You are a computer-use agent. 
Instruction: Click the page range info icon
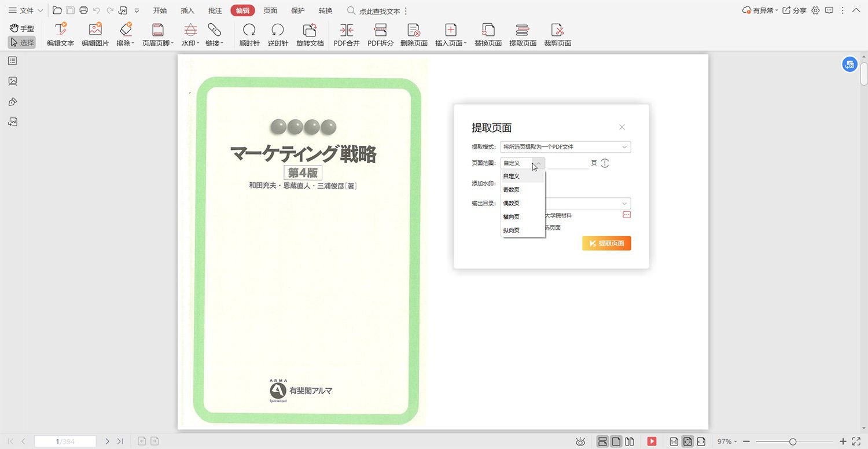tap(605, 163)
